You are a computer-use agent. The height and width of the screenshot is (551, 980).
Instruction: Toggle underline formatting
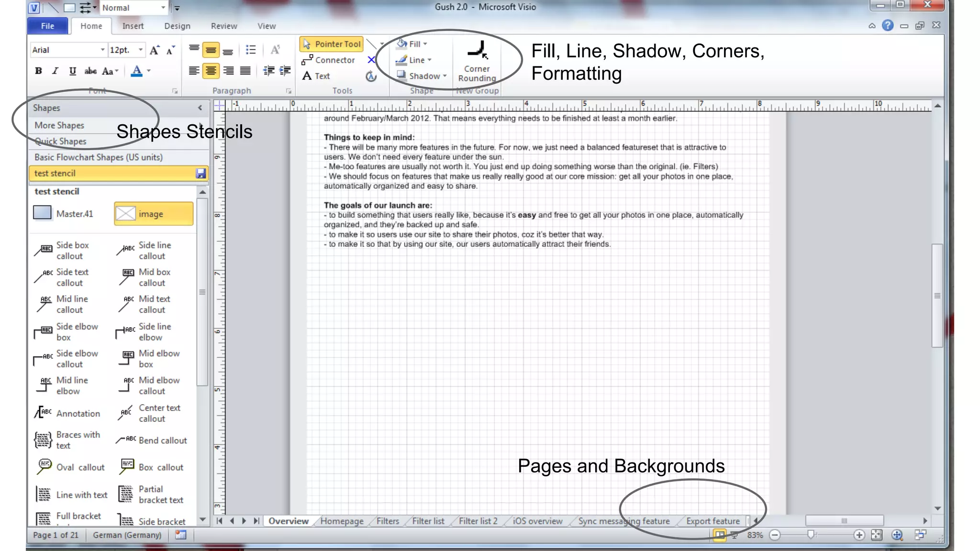pyautogui.click(x=72, y=71)
